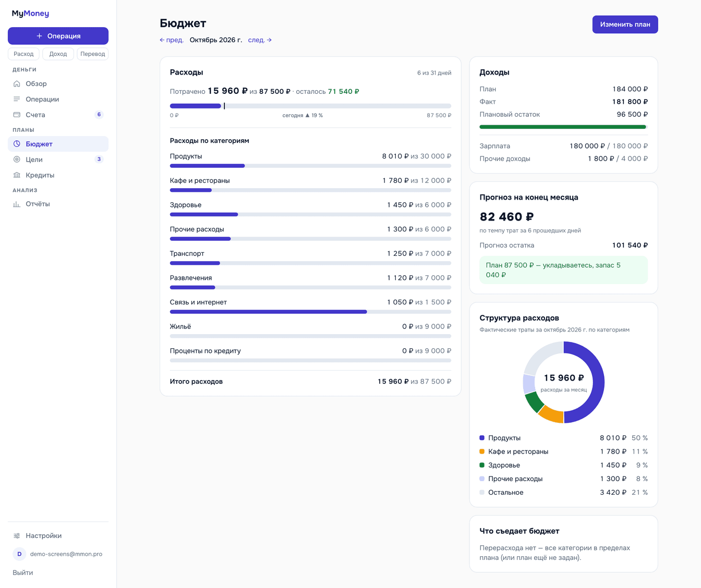
Task: Click the badge 3 next to Цели
Action: point(99,160)
